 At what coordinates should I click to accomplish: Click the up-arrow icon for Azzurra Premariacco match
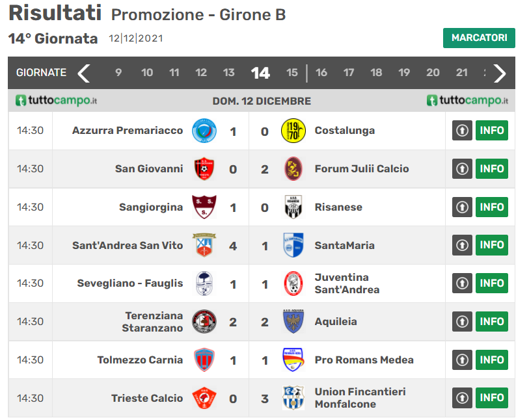coord(462,131)
